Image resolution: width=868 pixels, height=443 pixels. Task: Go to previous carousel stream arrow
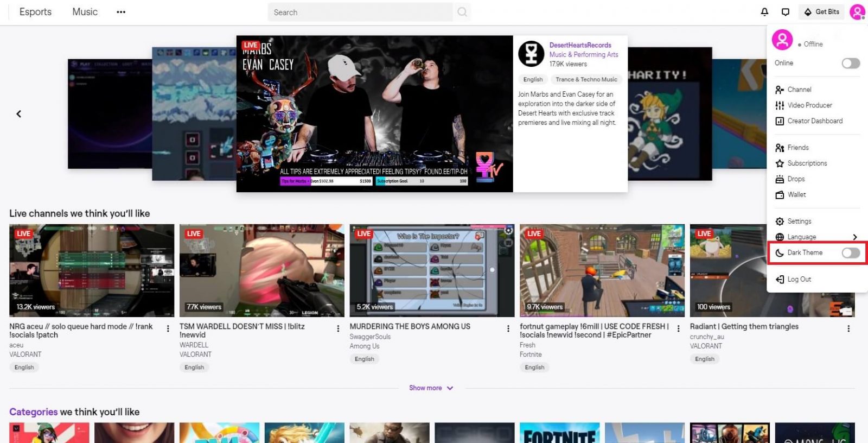[x=19, y=114]
